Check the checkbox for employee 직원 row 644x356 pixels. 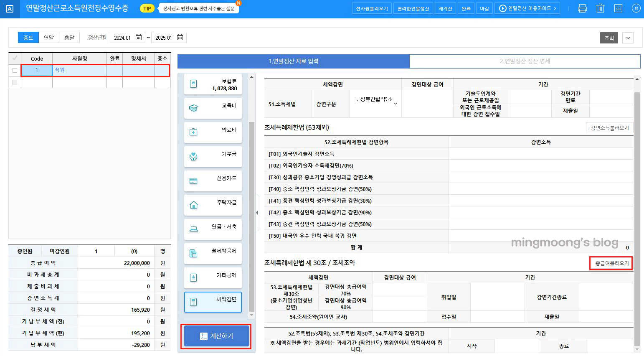point(15,71)
